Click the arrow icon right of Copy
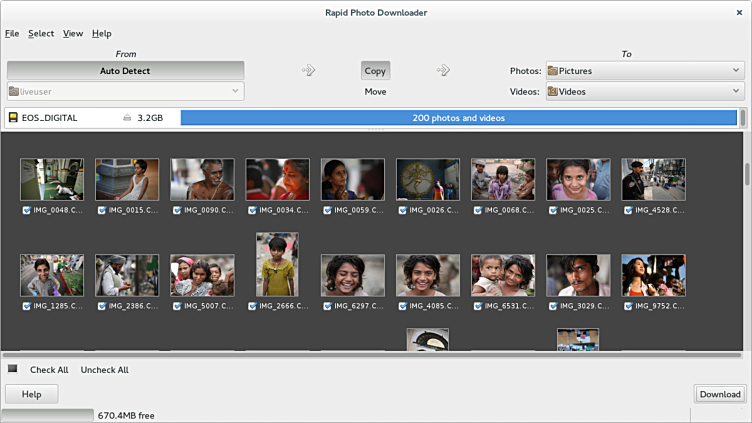 pyautogui.click(x=443, y=70)
